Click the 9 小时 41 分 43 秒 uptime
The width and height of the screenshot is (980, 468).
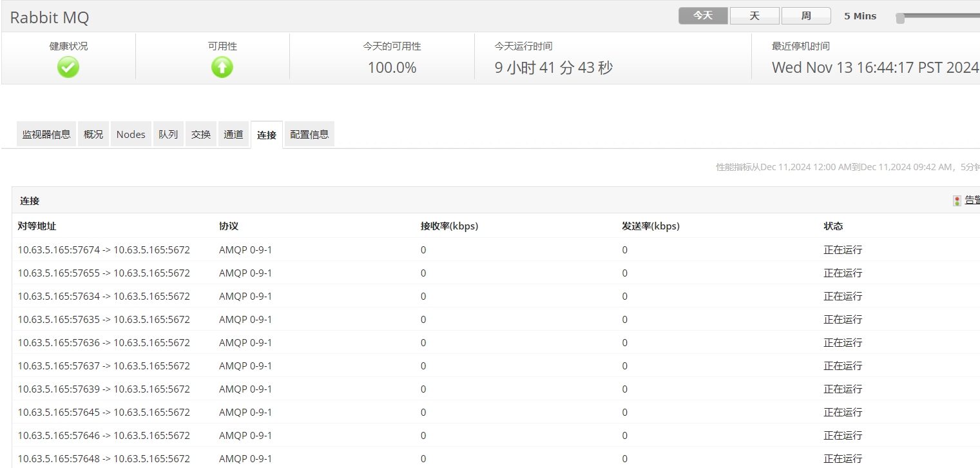pos(553,68)
